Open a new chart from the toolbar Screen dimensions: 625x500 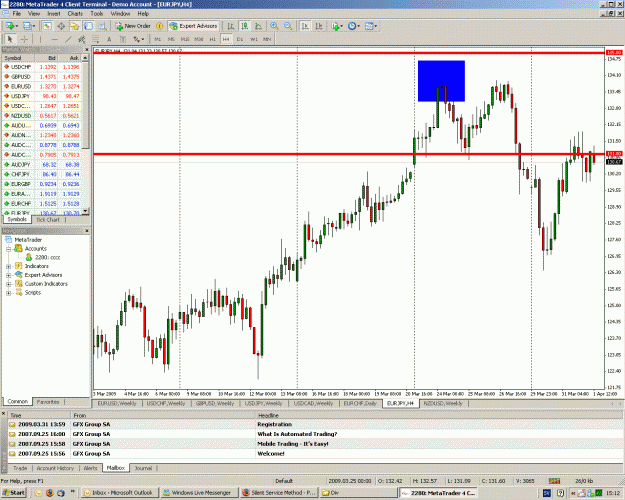pos(10,26)
